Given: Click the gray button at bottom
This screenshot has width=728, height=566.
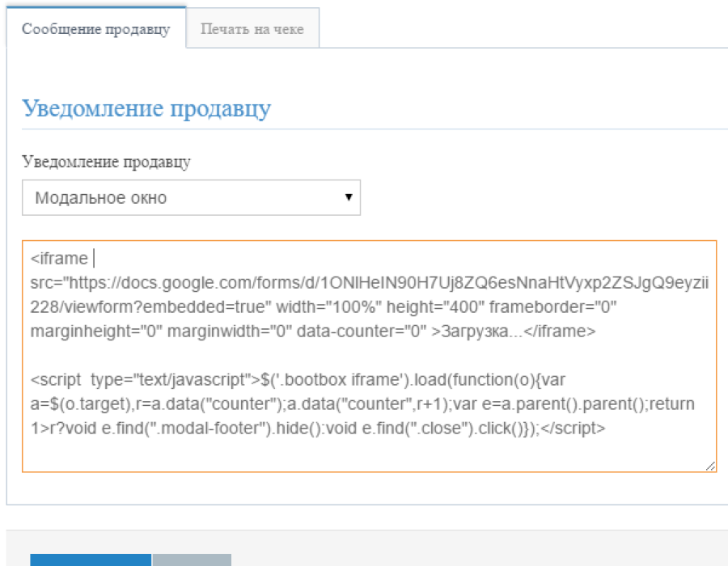Looking at the screenshot, I should pyautogui.click(x=192, y=560).
